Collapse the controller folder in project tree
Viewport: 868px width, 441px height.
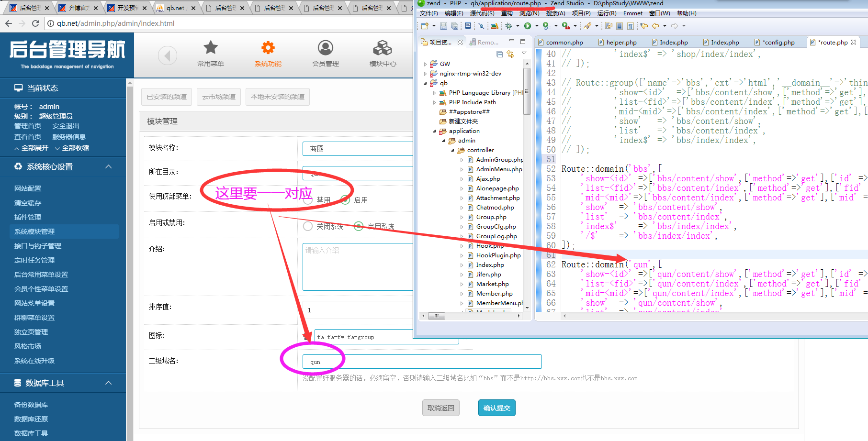(453, 150)
